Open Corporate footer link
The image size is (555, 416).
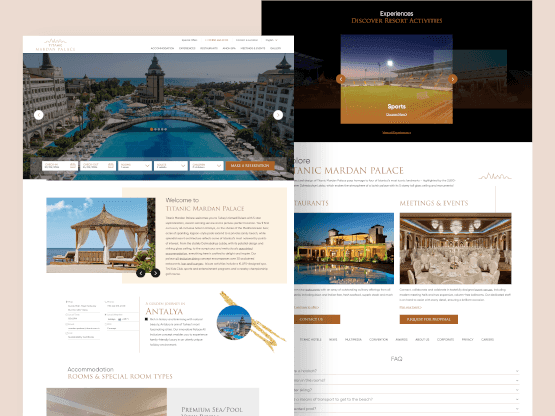pyautogui.click(x=445, y=340)
